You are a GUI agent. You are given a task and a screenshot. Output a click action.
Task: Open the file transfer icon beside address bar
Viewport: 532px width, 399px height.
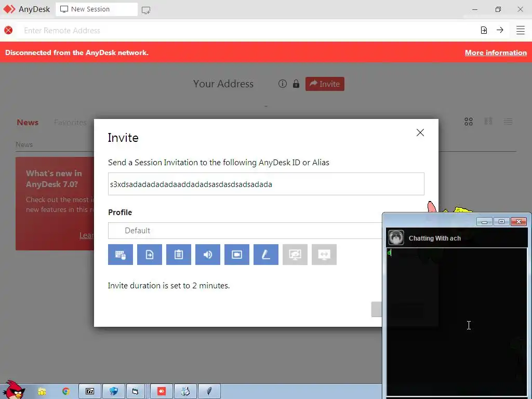pos(484,30)
